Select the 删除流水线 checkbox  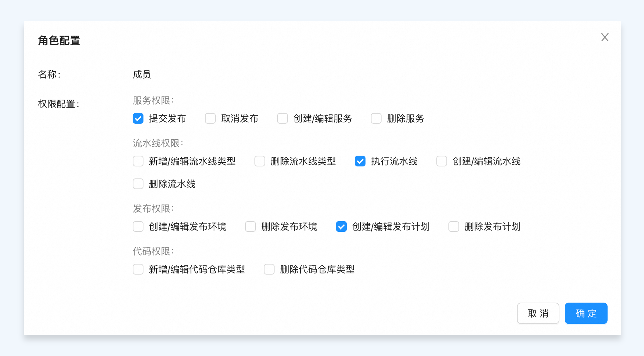tap(138, 184)
